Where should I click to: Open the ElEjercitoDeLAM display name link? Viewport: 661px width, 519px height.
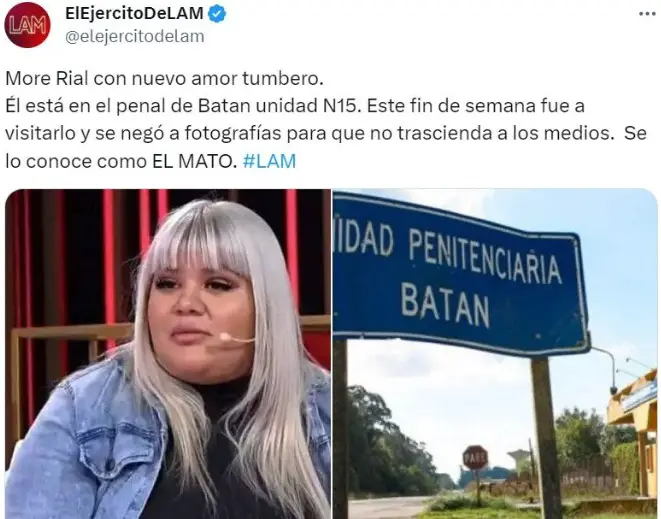coord(134,13)
